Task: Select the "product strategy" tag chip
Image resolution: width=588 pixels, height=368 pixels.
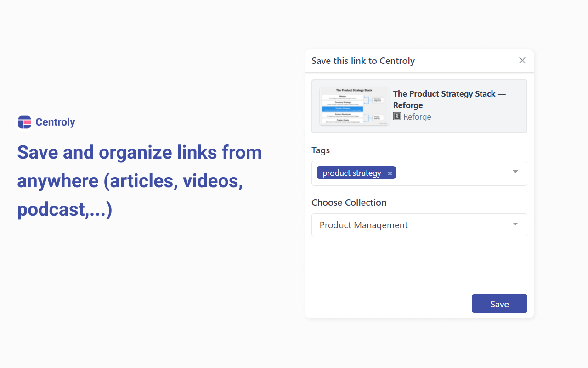Action: tap(351, 173)
